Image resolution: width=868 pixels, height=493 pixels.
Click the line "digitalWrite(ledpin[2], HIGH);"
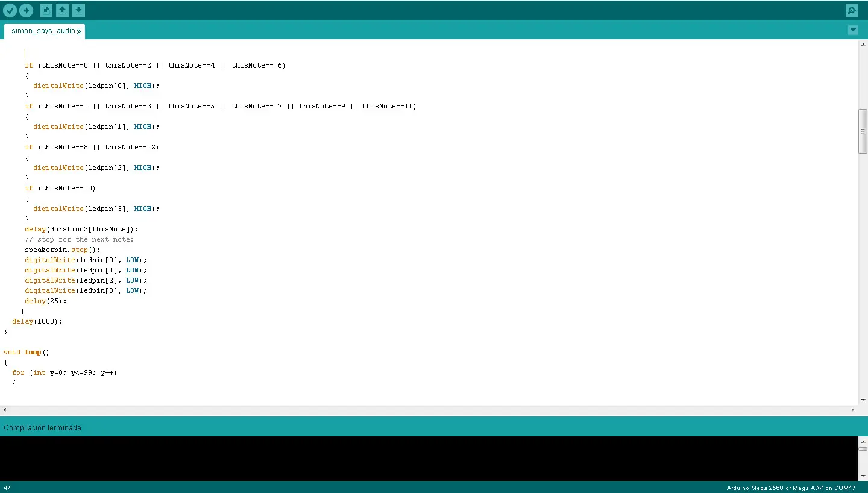coord(96,168)
